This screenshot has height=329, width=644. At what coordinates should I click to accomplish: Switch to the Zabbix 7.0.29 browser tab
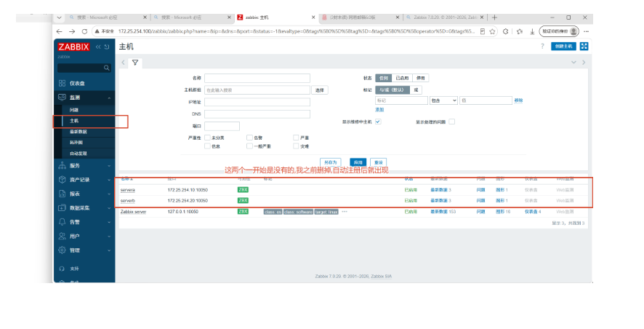tap(446, 17)
